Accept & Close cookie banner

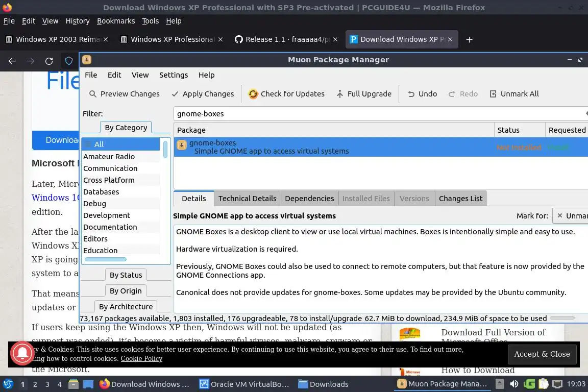click(542, 354)
